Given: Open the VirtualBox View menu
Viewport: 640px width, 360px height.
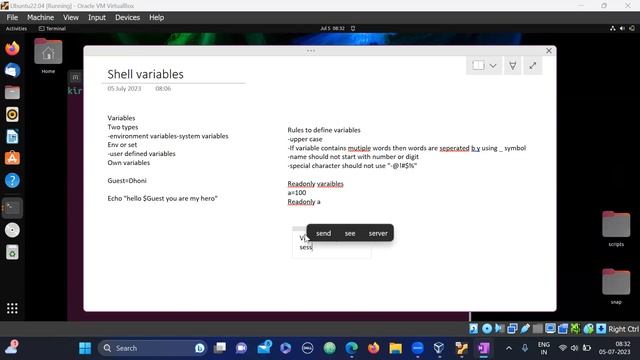Looking at the screenshot, I should [71, 18].
